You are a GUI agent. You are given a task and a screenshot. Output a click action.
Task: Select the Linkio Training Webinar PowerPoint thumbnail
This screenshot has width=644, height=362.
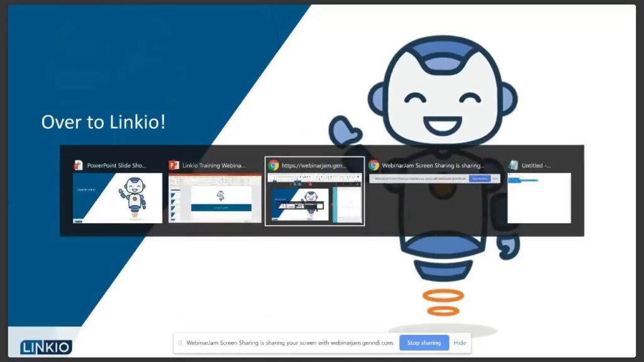pyautogui.click(x=215, y=198)
